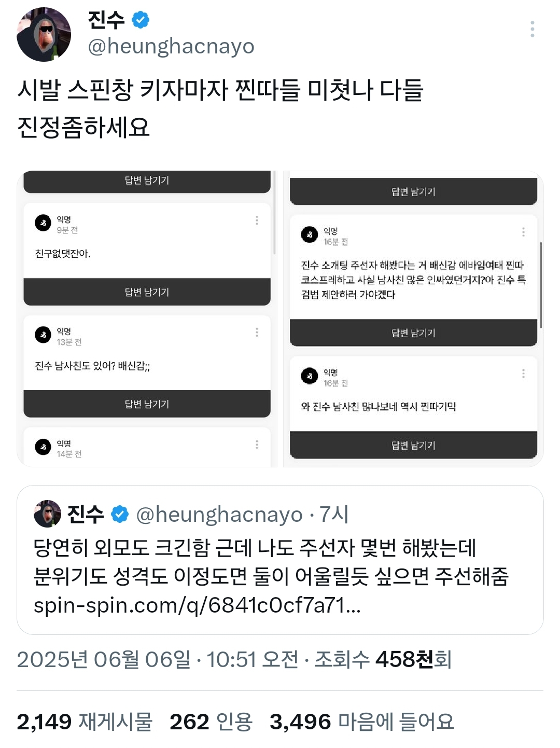Image resolution: width=560 pixels, height=748 pixels.
Task: Open options menu on first 16분 전 comment
Action: pyautogui.click(x=523, y=232)
